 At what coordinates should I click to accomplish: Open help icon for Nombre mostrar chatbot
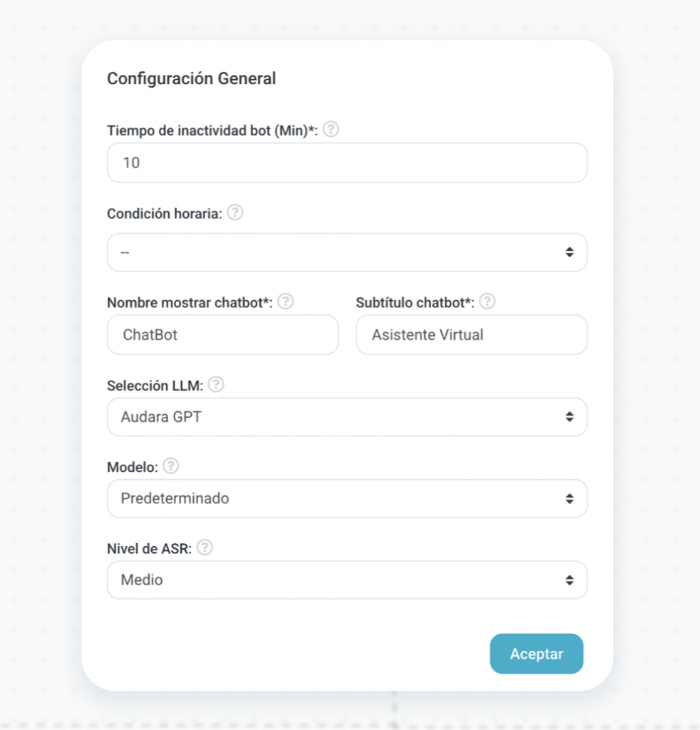coord(286,302)
